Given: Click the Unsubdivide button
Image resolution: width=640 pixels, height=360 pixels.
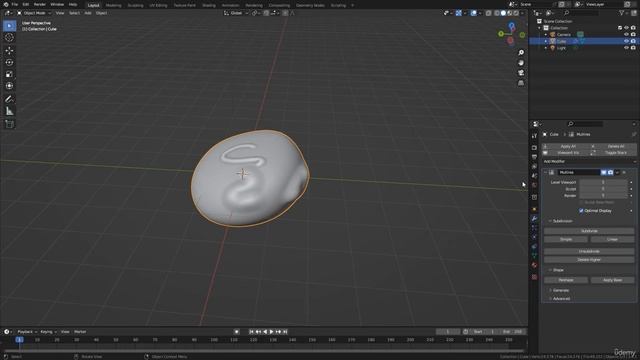Looking at the screenshot, I should click(x=589, y=251).
